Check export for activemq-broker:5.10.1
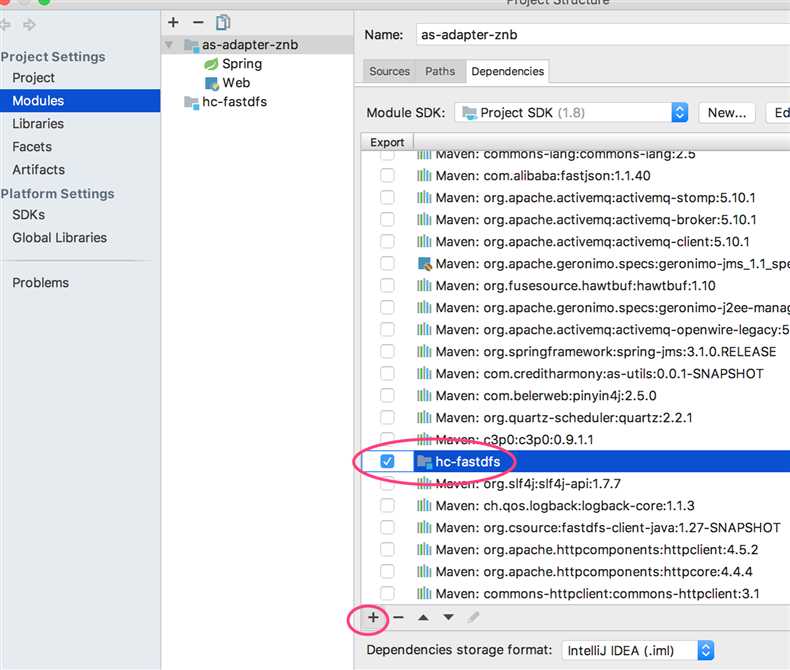Screen dimensions: 790x670 pyautogui.click(x=387, y=220)
